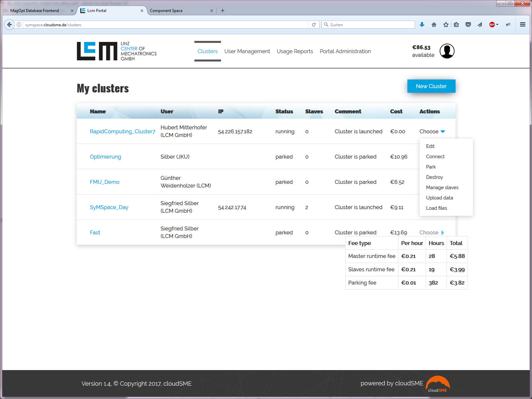Go to browser home page icon
532x399 pixels.
434,25
